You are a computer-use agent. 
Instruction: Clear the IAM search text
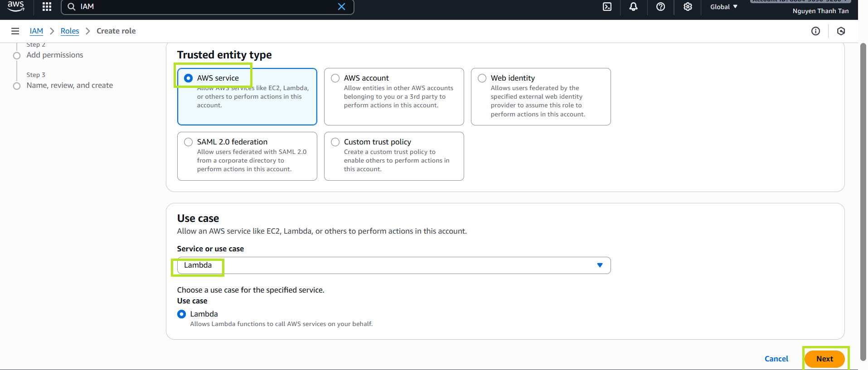341,7
